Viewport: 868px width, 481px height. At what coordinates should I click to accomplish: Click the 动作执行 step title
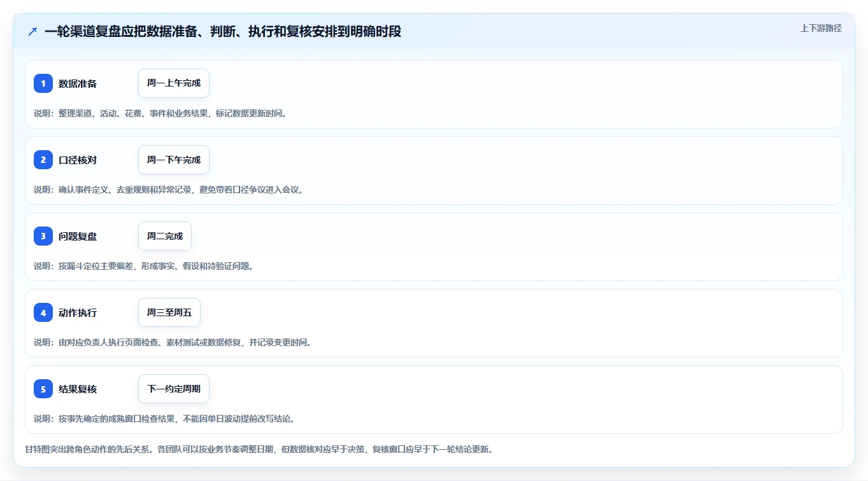tap(78, 312)
